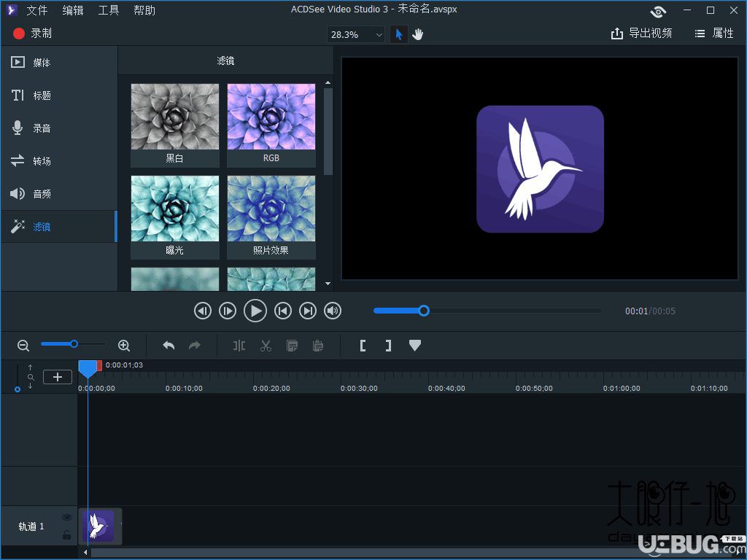Play the video preview

[x=255, y=311]
